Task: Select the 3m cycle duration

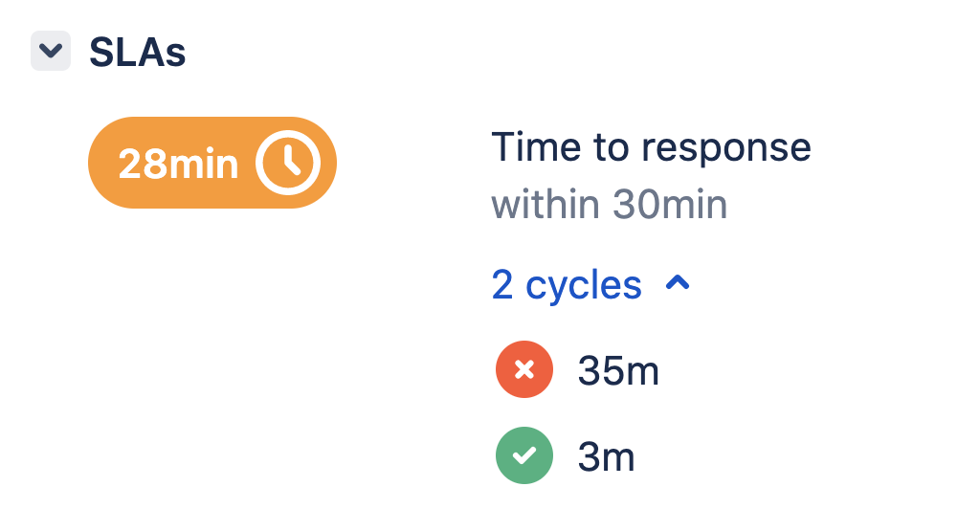Action: [x=606, y=456]
